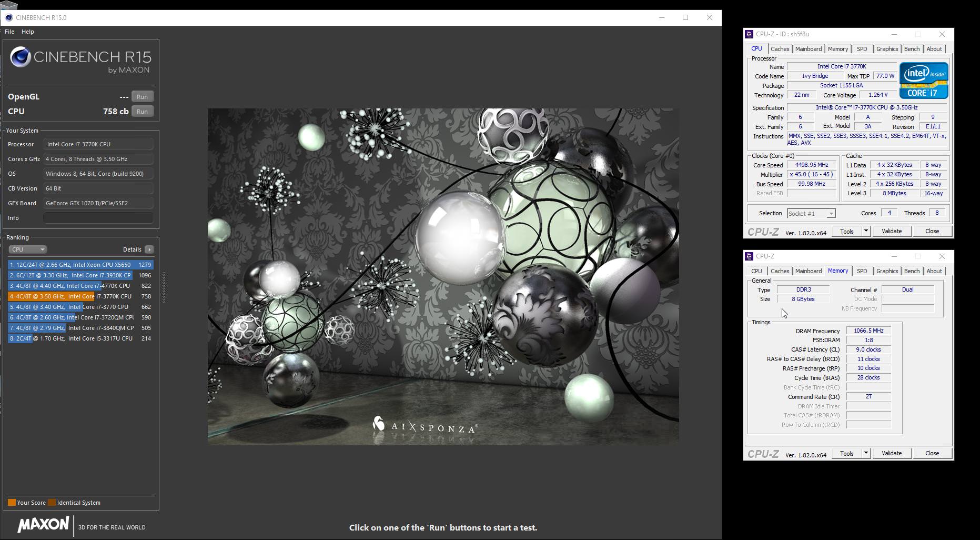Click the Your Score orange legend swatch
Image resolution: width=980 pixels, height=540 pixels.
(x=12, y=503)
